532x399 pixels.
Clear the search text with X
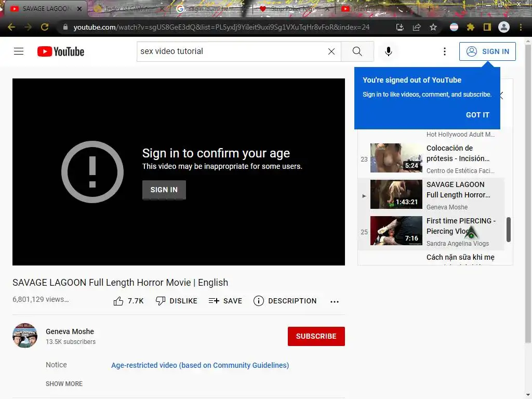331,51
